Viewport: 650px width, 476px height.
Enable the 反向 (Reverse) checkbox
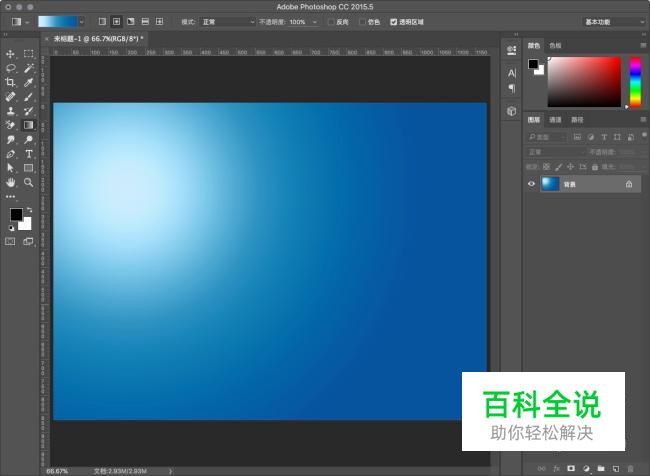(332, 21)
